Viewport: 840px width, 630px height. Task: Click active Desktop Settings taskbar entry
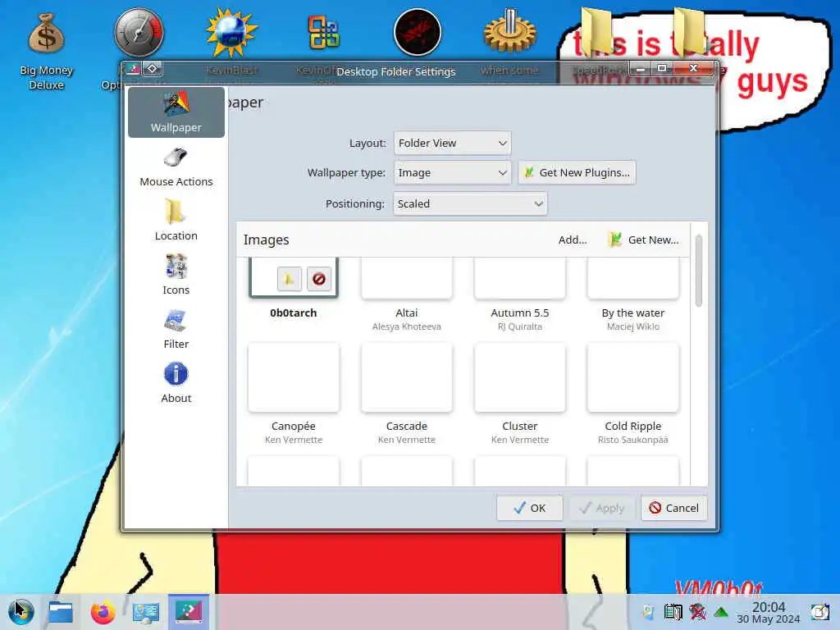pos(189,612)
